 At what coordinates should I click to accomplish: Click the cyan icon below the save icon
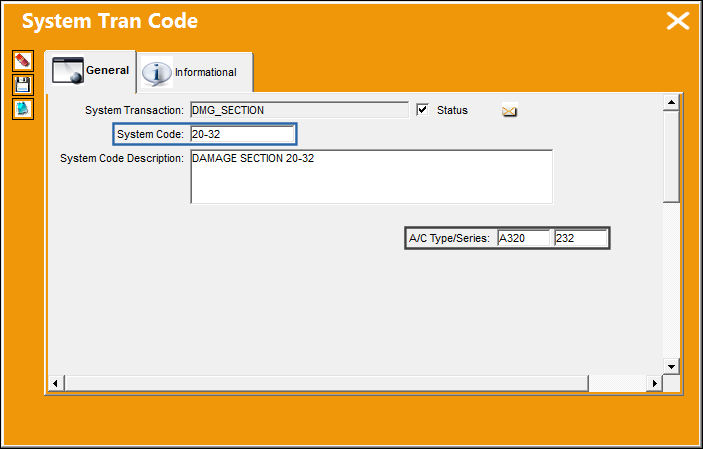23,109
